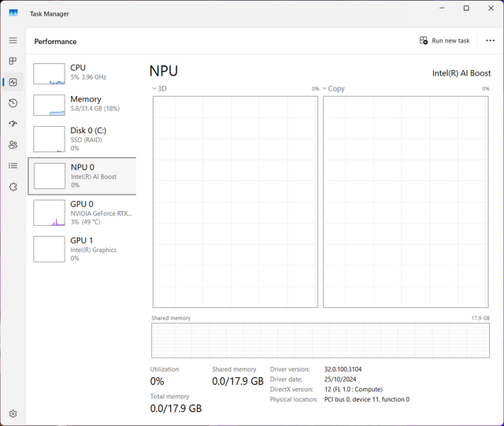
Task: Open the Services page icon
Action: 13,187
